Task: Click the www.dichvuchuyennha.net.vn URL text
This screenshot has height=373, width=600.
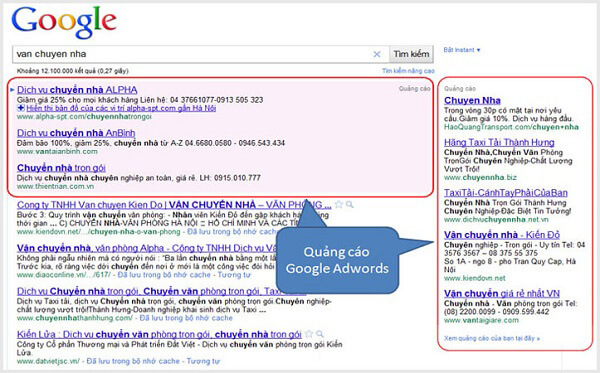Action: click(496, 220)
